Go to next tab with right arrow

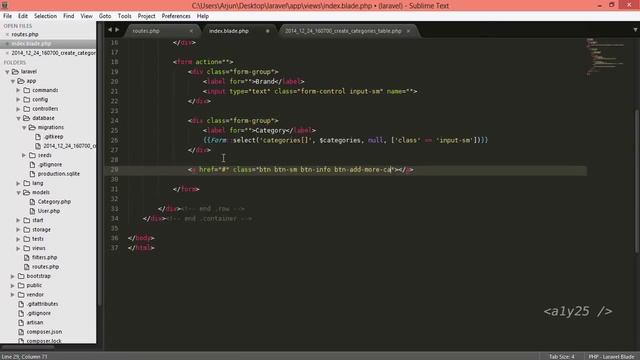(x=118, y=30)
